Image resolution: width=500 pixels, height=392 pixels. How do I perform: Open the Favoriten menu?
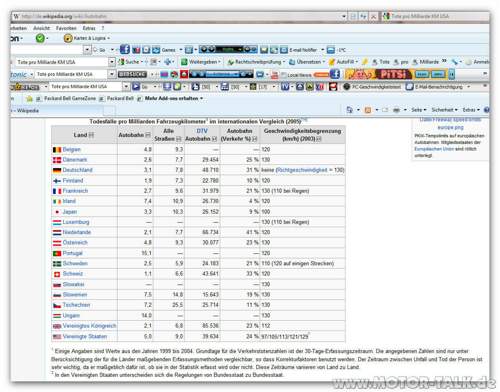[x=66, y=28]
